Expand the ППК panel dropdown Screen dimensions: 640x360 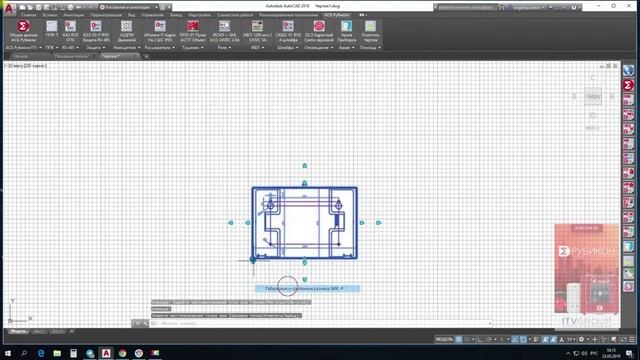coord(51,48)
